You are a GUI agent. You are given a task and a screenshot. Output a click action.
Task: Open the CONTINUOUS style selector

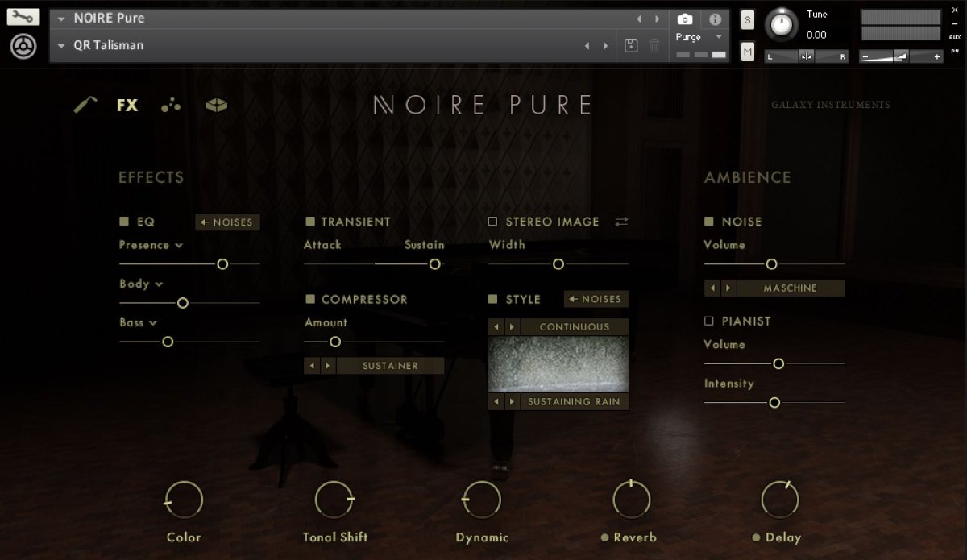tap(575, 327)
